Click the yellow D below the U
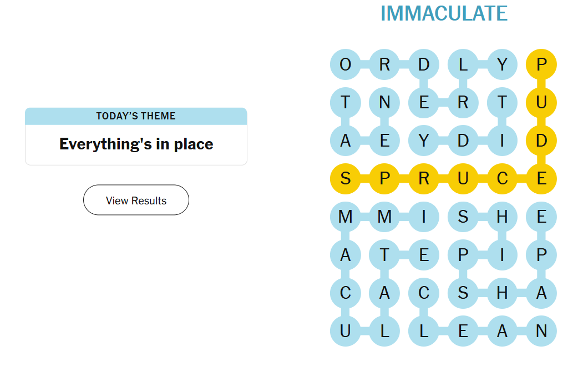Screen dimensions: 588x371 pyautogui.click(x=541, y=141)
